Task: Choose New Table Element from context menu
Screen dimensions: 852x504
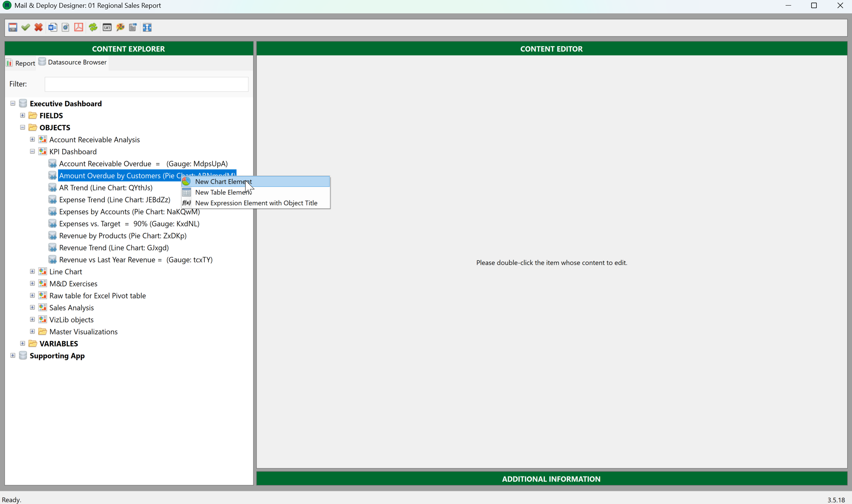Action: click(223, 192)
